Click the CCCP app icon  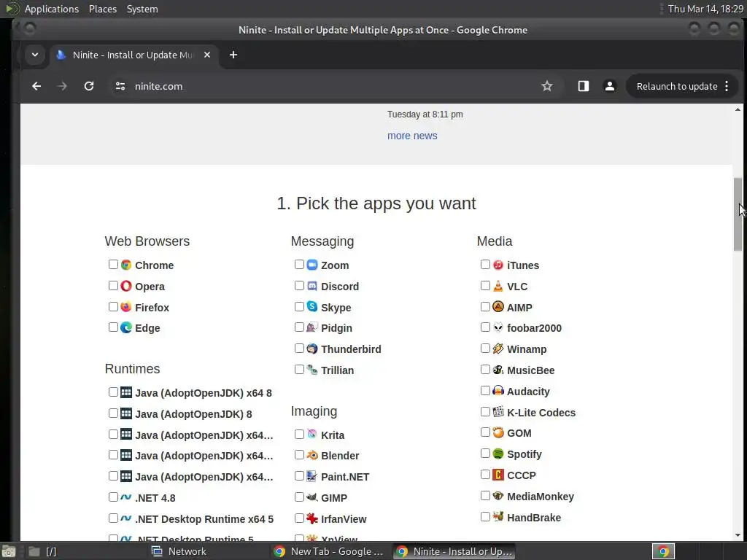pos(498,475)
